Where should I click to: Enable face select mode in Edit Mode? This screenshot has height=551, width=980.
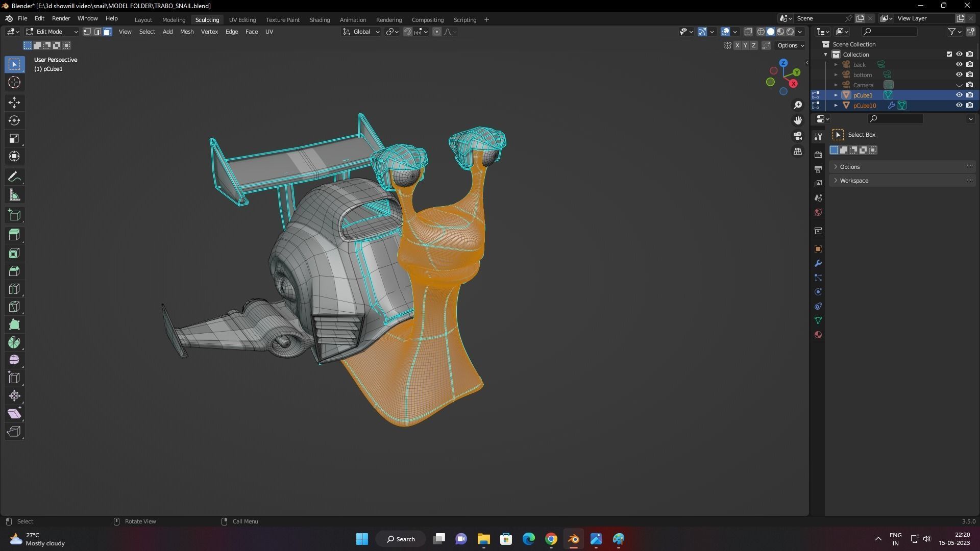point(107,31)
